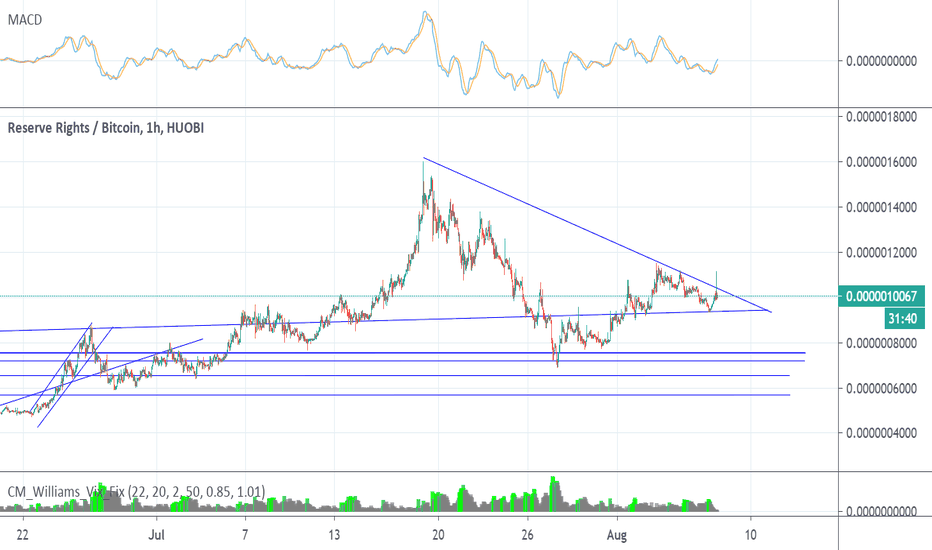Click price axis label 0.0000004000
The height and width of the screenshot is (550, 932).
coord(881,433)
